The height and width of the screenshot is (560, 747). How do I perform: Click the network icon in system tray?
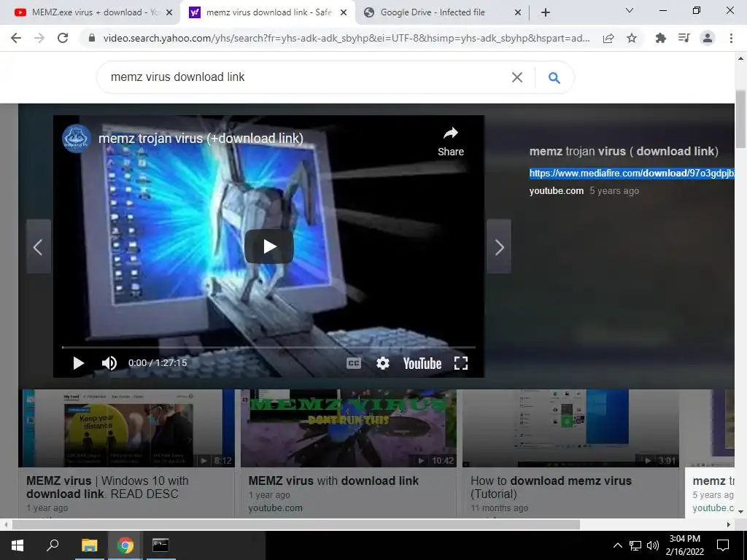635,545
